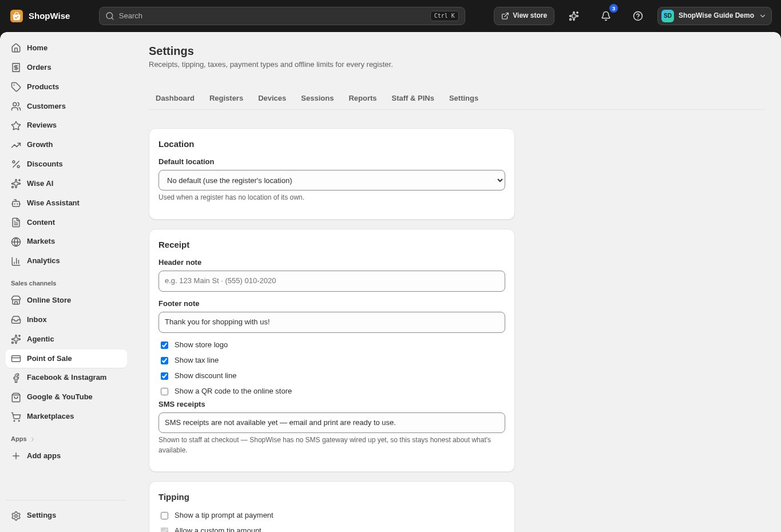The height and width of the screenshot is (532, 781).
Task: Click the Point of Sale card icon
Action: [x=16, y=359]
